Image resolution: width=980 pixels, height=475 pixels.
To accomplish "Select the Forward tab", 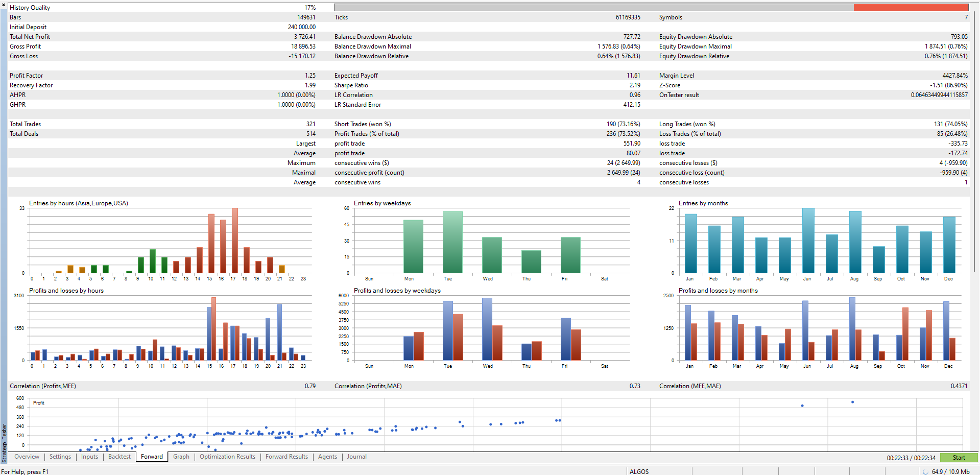I will 152,457.
